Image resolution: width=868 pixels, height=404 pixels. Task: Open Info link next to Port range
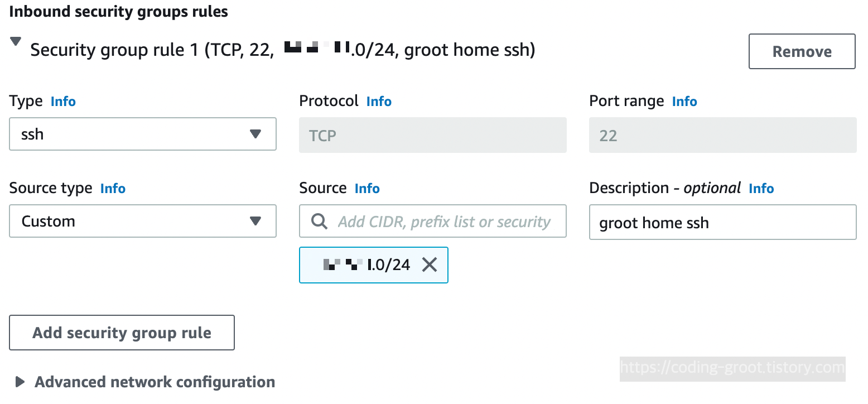[x=684, y=102]
